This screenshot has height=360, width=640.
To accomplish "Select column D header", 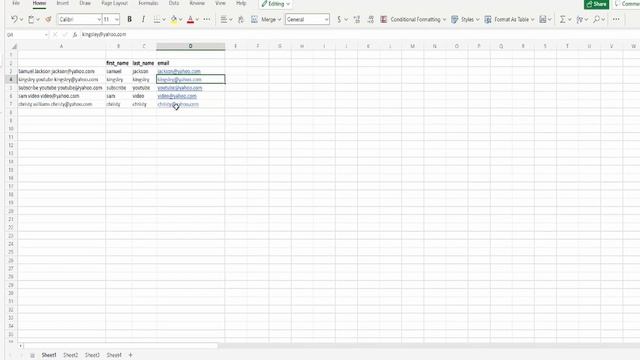I will pos(190,47).
